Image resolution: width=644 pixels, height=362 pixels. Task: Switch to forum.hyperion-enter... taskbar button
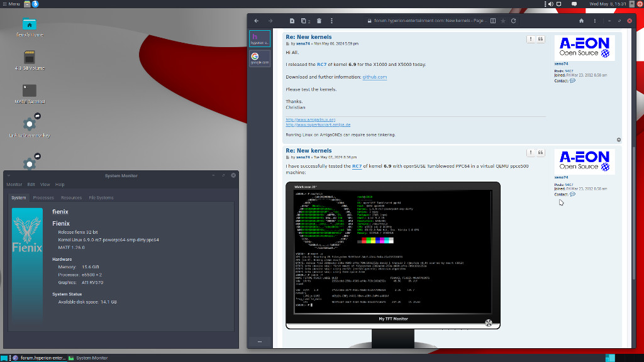click(x=40, y=358)
